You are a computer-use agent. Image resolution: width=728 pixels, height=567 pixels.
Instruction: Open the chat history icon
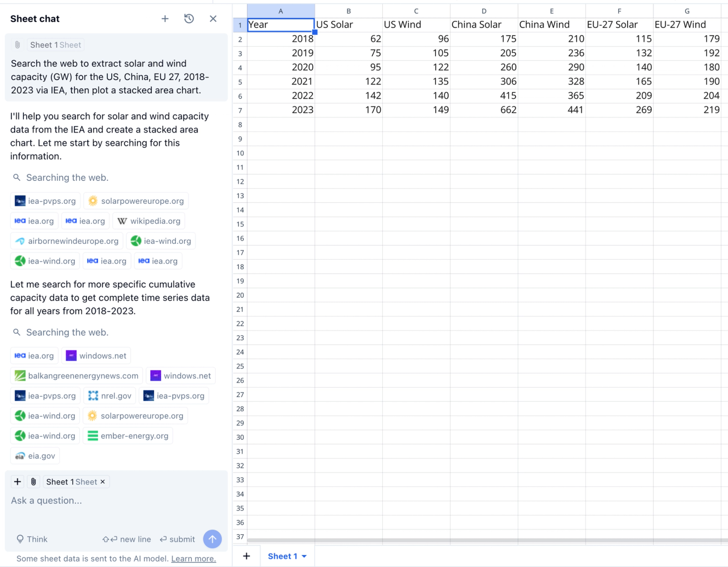click(189, 18)
